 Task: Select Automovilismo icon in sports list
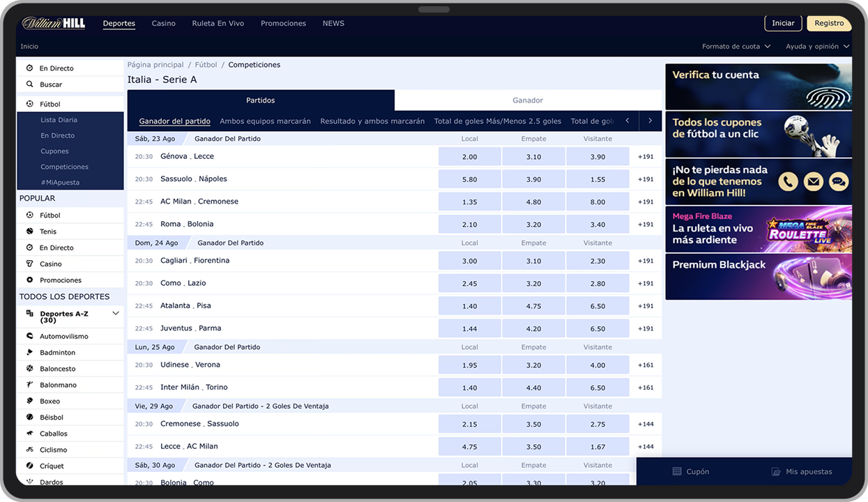tap(29, 336)
